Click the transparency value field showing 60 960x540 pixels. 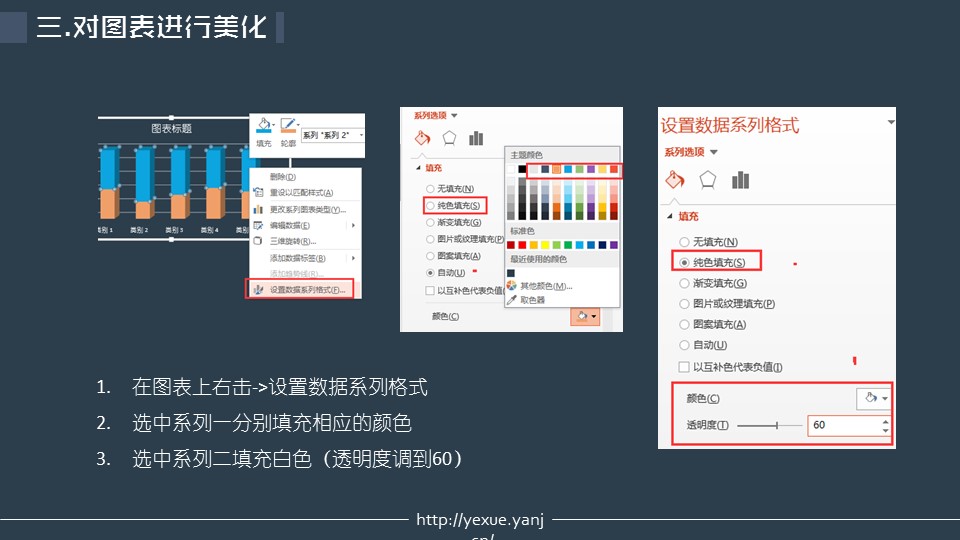[x=842, y=426]
